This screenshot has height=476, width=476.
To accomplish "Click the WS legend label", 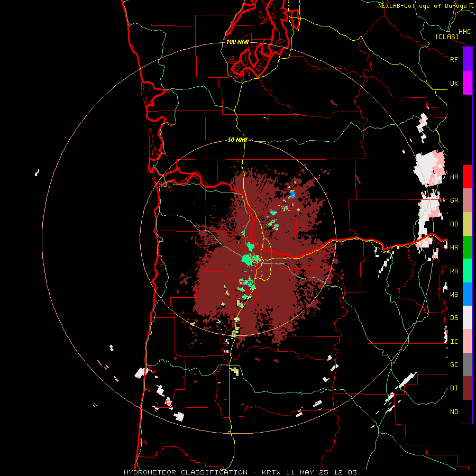I will pos(454,295).
